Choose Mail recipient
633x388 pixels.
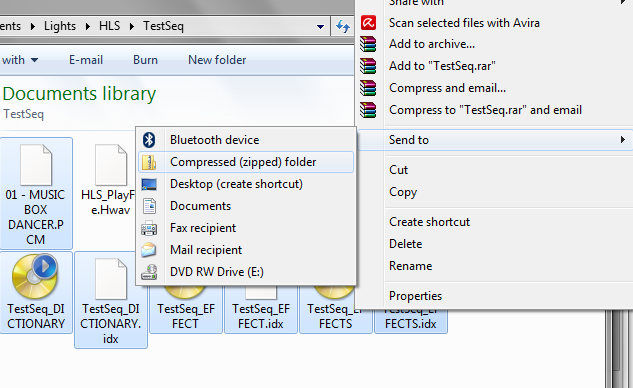[246, 250]
